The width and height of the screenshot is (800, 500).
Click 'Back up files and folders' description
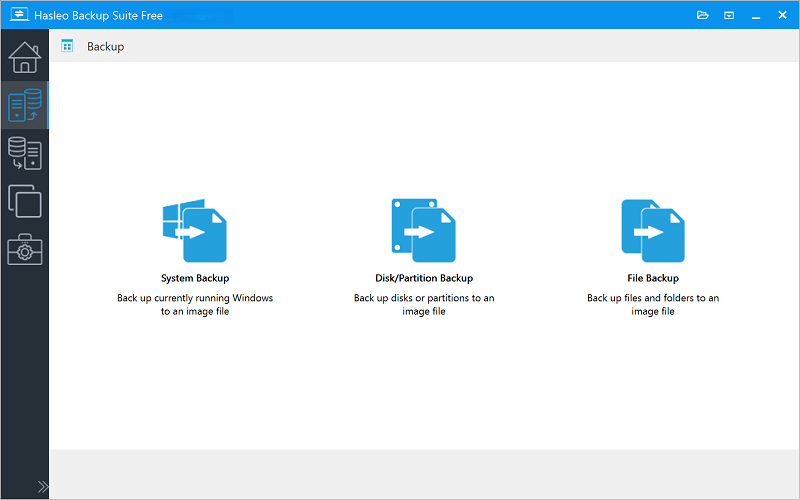[x=653, y=305]
